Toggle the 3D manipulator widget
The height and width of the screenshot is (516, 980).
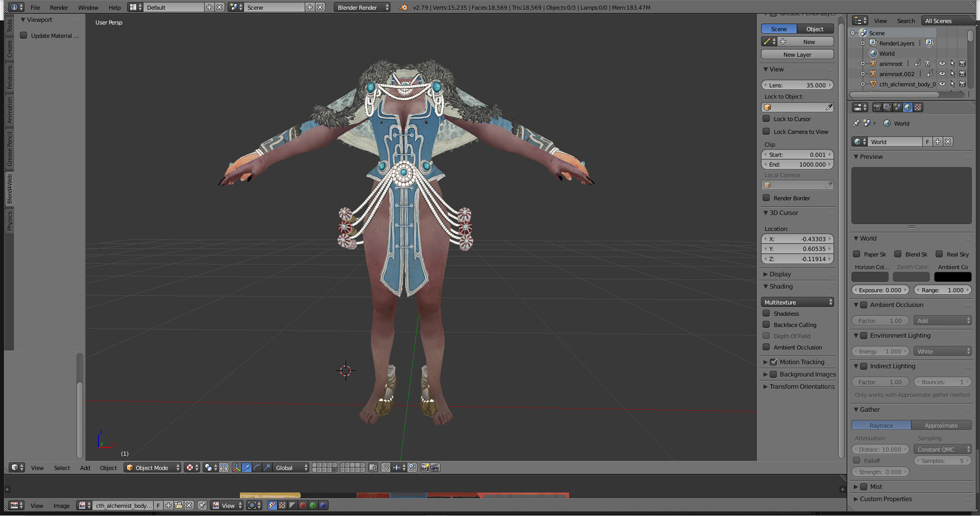point(237,467)
